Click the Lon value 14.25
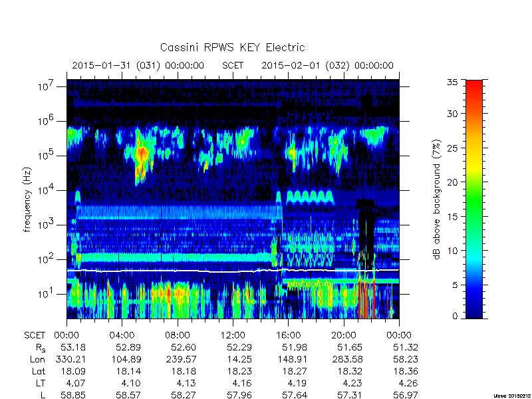The width and height of the screenshot is (532, 399). click(239, 360)
